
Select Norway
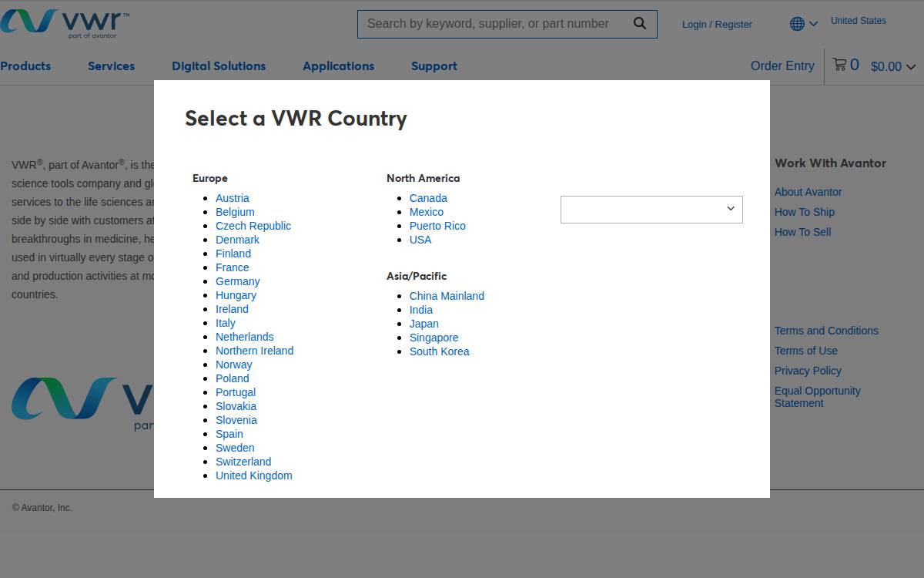(x=234, y=365)
